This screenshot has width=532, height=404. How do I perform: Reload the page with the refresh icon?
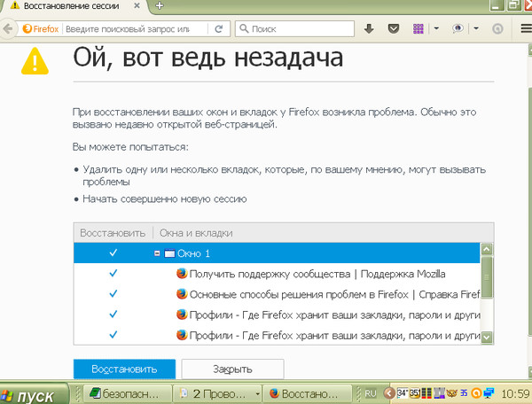[x=219, y=29]
